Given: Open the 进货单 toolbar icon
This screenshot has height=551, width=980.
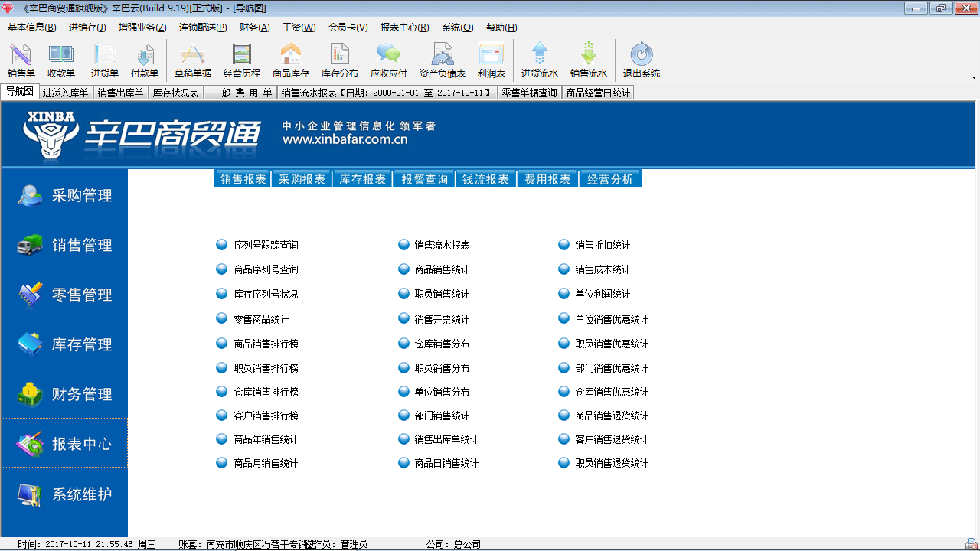Looking at the screenshot, I should pos(105,61).
